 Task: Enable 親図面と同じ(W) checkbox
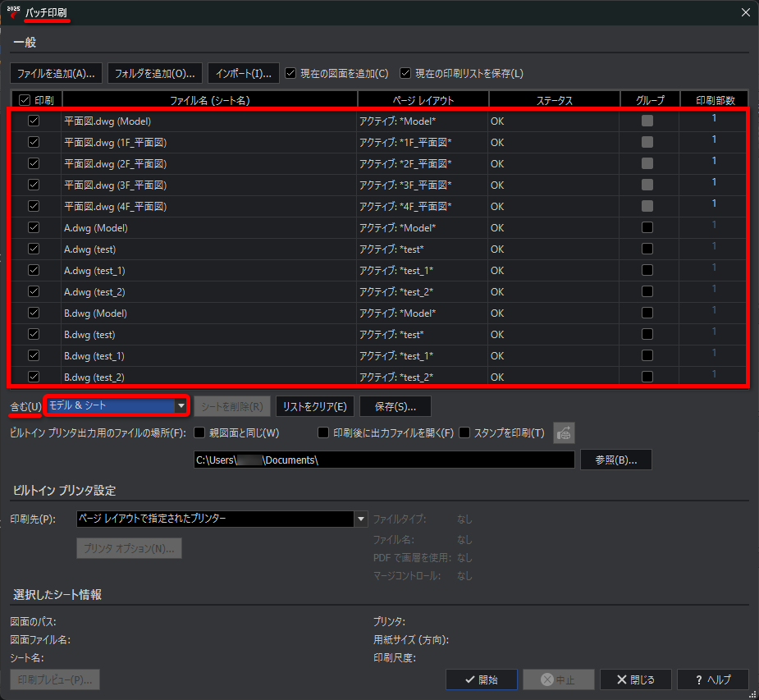point(199,432)
